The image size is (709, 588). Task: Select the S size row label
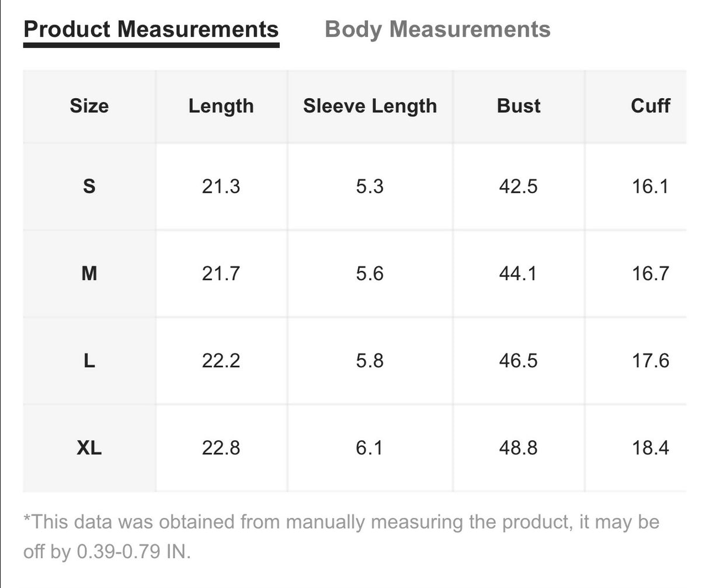[x=89, y=186]
